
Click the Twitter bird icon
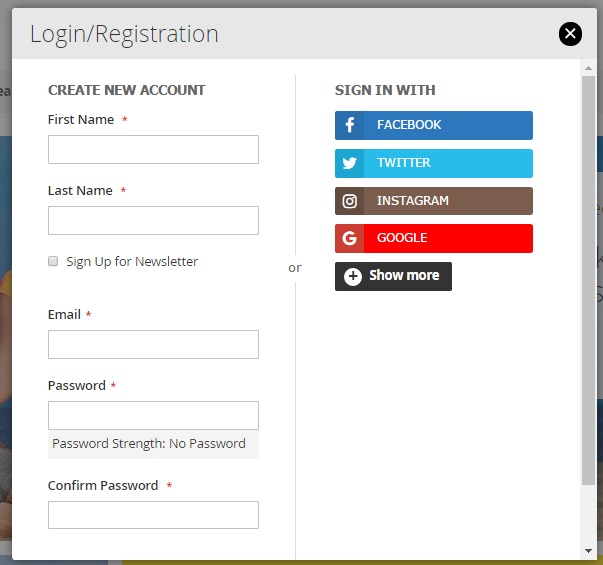pos(350,163)
